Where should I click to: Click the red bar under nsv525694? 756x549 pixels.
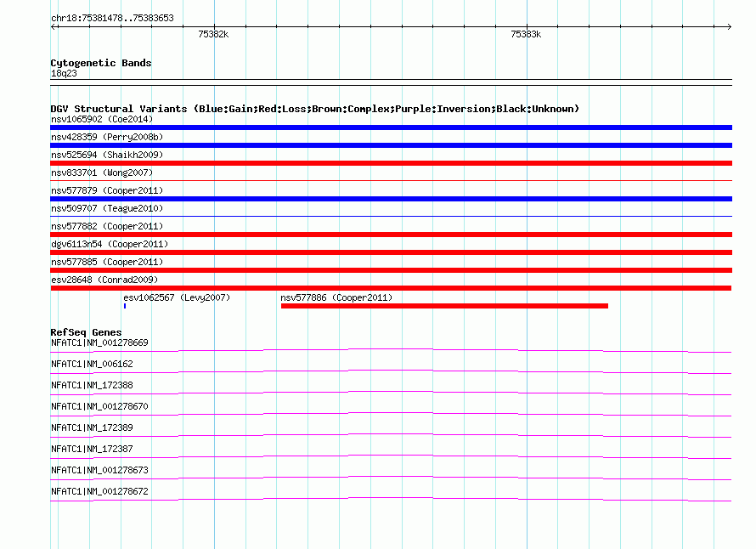[391, 163]
